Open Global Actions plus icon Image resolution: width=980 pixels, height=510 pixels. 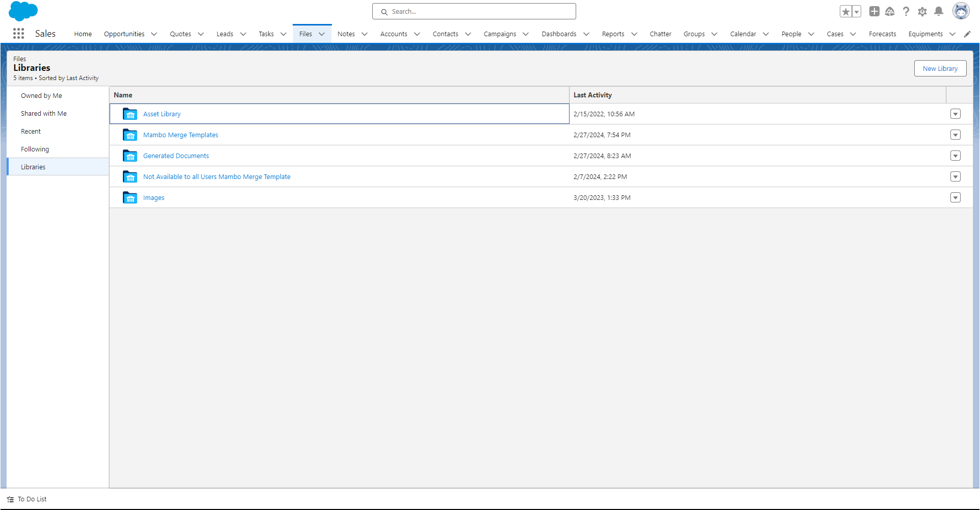874,11
